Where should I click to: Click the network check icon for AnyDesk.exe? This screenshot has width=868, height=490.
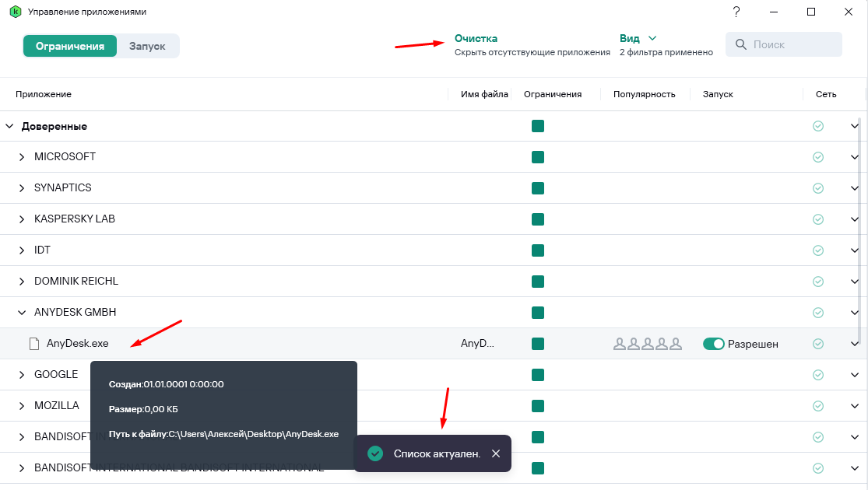818,344
